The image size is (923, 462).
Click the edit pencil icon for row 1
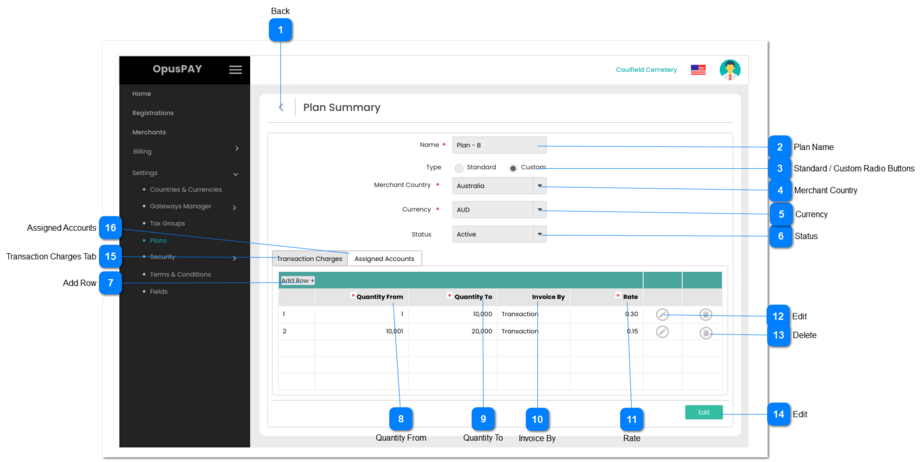coord(662,314)
